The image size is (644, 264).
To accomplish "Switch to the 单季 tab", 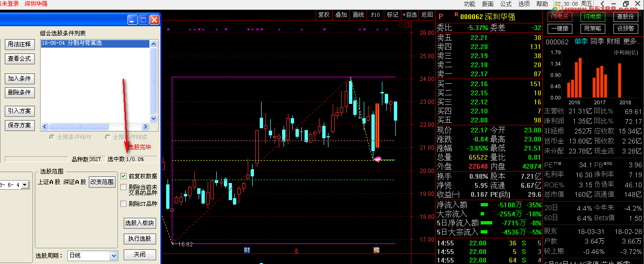I will [x=581, y=41].
